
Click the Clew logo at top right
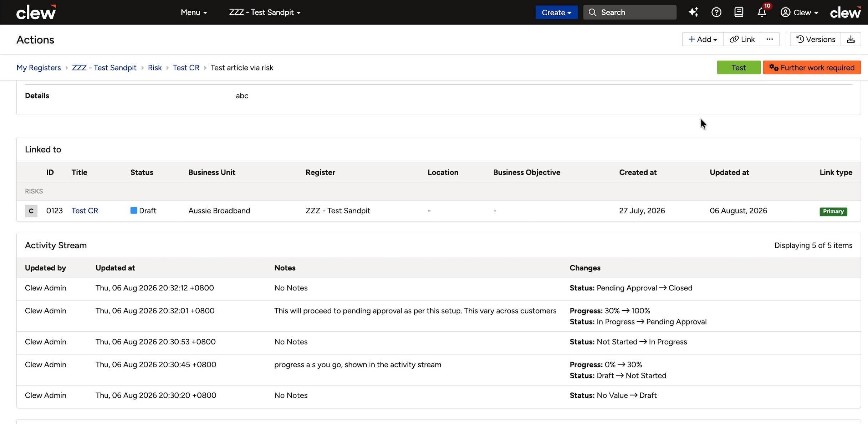click(846, 12)
